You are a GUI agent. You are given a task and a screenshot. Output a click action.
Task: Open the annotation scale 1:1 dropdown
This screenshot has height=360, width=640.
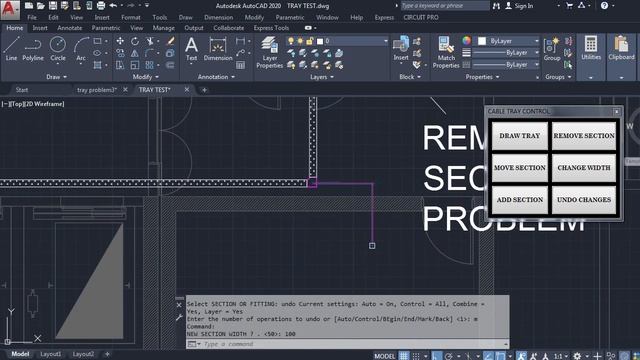[561, 356]
